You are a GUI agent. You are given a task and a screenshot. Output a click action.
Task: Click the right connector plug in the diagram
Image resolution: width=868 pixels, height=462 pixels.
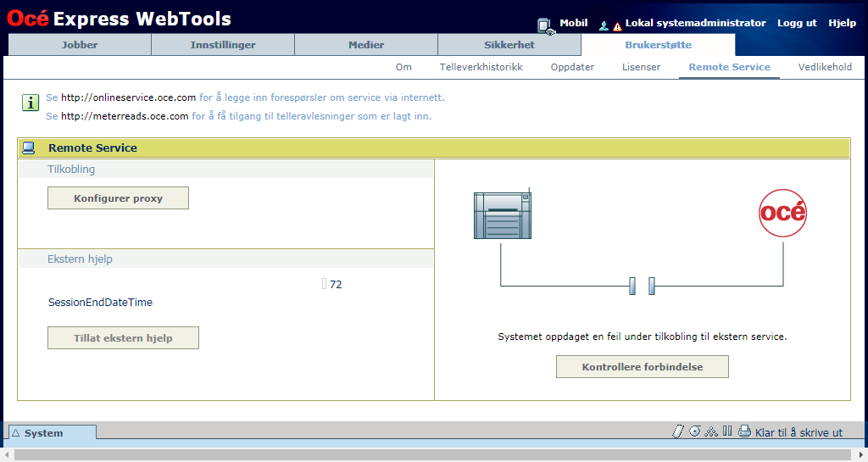652,286
